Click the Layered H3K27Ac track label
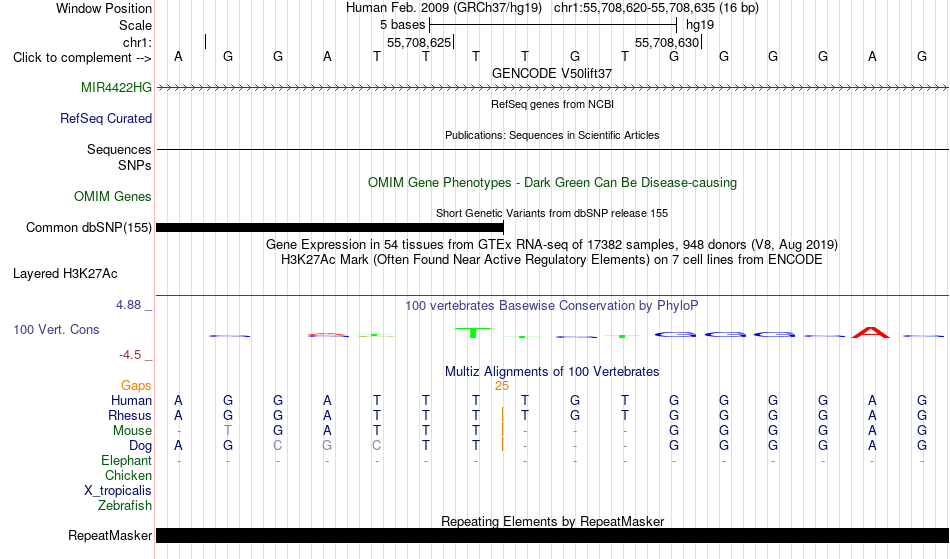 coord(65,273)
